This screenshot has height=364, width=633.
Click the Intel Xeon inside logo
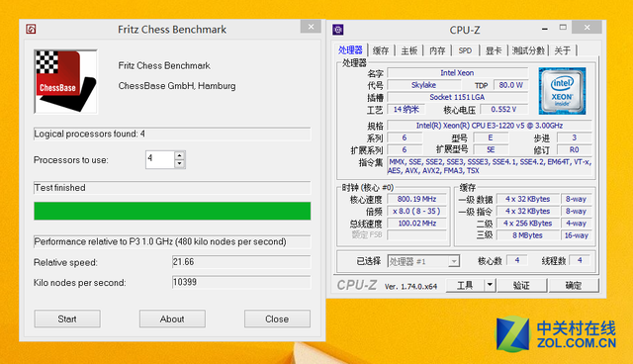(562, 91)
